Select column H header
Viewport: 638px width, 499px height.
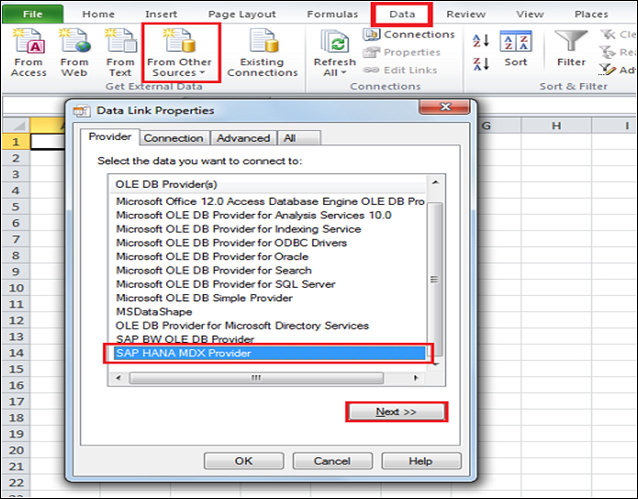(x=556, y=126)
